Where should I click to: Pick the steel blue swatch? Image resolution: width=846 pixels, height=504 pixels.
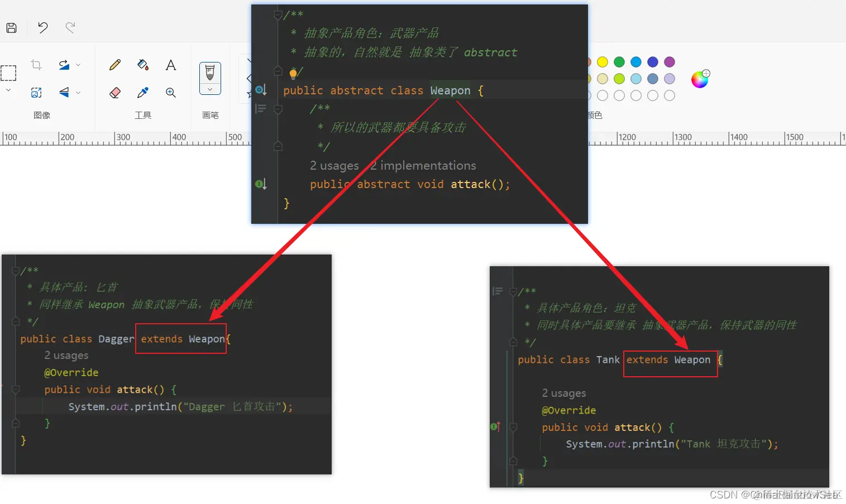(653, 79)
